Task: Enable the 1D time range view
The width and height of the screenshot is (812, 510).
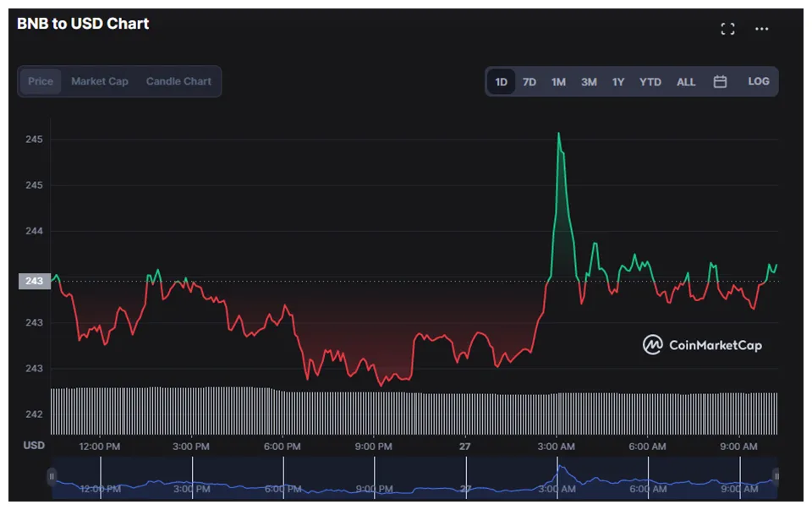Action: pyautogui.click(x=502, y=81)
